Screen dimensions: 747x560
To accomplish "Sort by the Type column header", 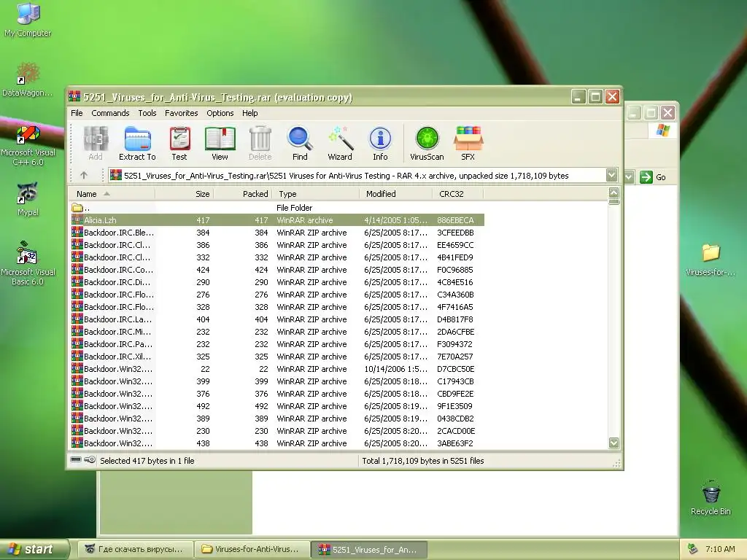I will click(x=315, y=194).
